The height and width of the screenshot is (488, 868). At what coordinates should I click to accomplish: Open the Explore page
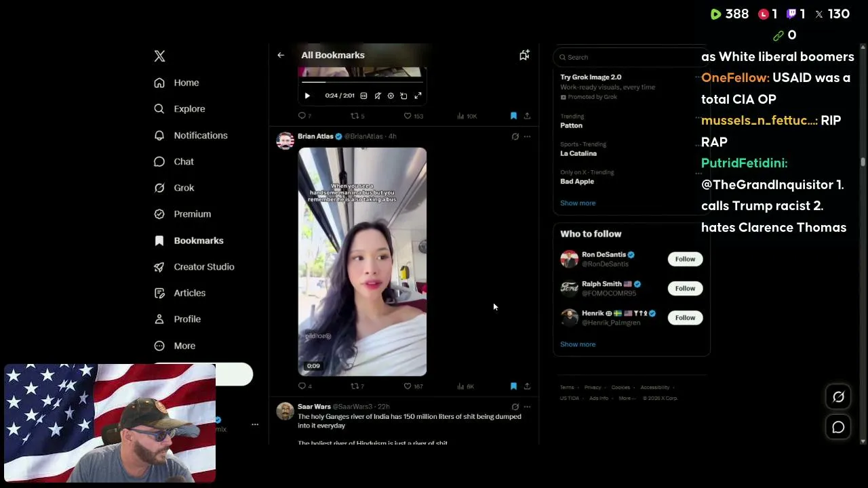[180, 108]
